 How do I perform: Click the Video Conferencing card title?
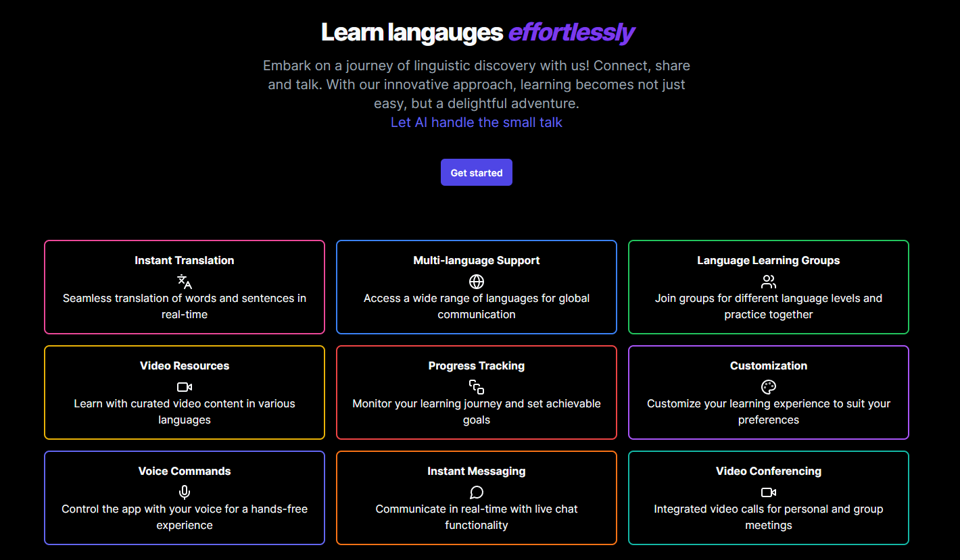click(x=769, y=471)
